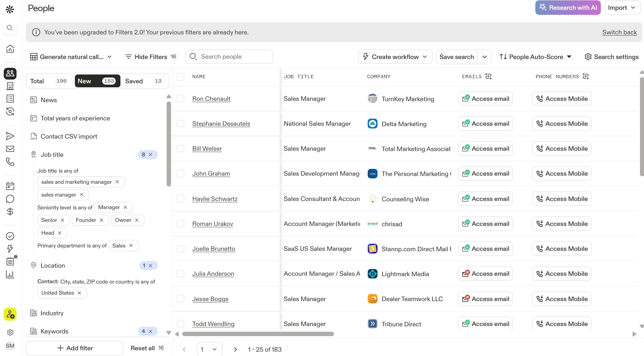Follow the Switch back link

[619, 32]
